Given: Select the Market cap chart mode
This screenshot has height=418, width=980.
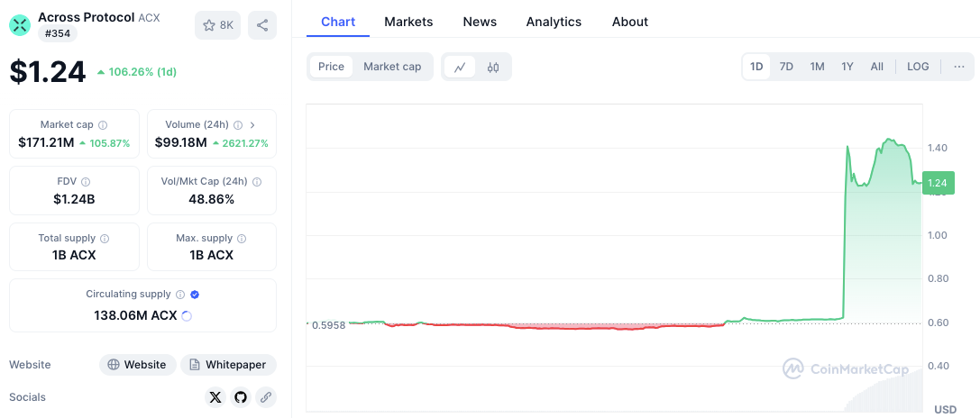Looking at the screenshot, I should pos(392,67).
